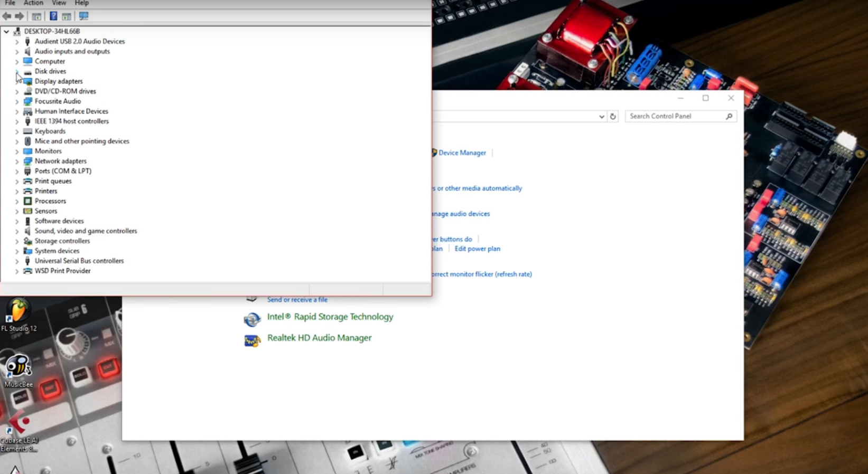Toggle the show/hide console tree toolbar icon
The image size is (868, 474).
tap(36, 16)
